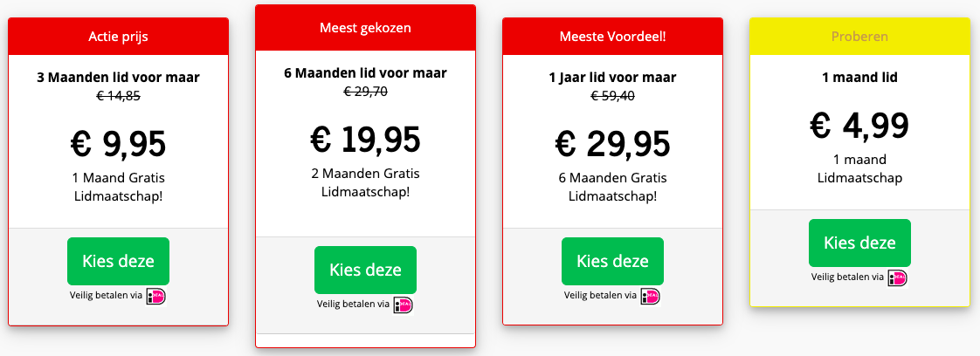Choose the 3 Maanden plan with Kies deze

(x=118, y=261)
